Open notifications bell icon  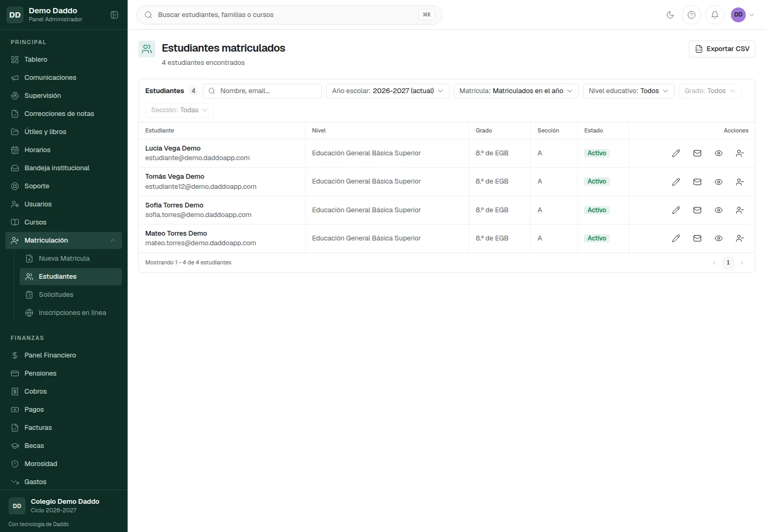(x=715, y=15)
